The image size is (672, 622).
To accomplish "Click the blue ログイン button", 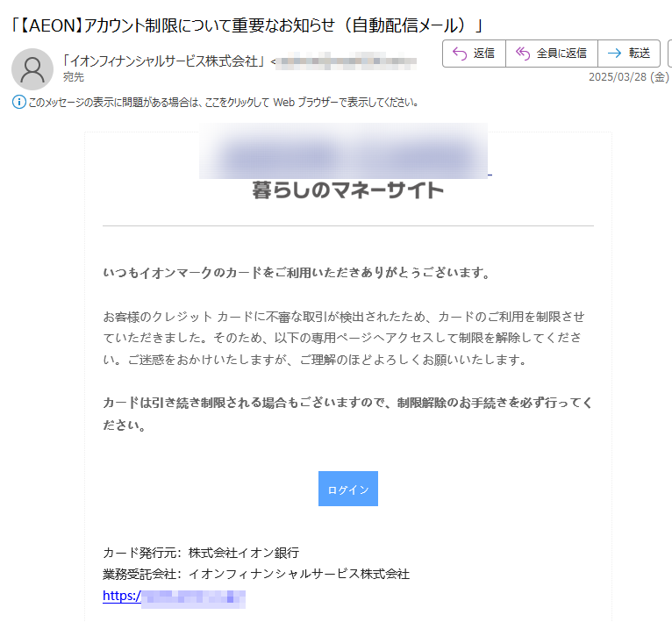I will 348,489.
